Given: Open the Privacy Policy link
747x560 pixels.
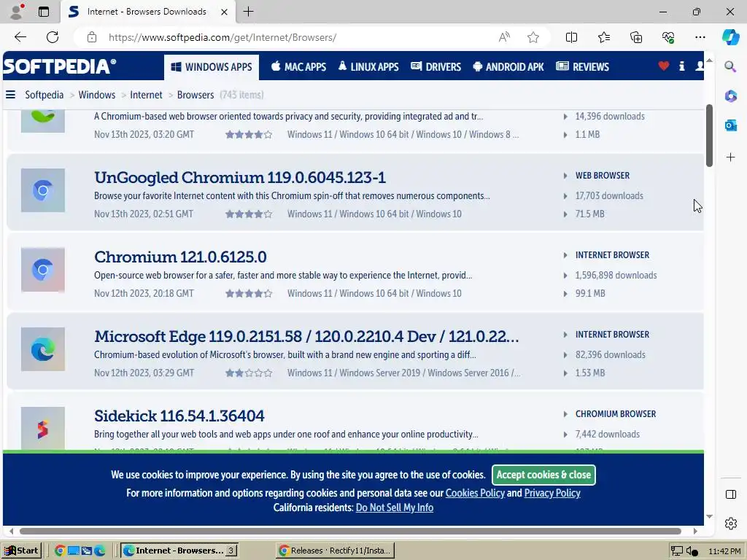Looking at the screenshot, I should 552,493.
